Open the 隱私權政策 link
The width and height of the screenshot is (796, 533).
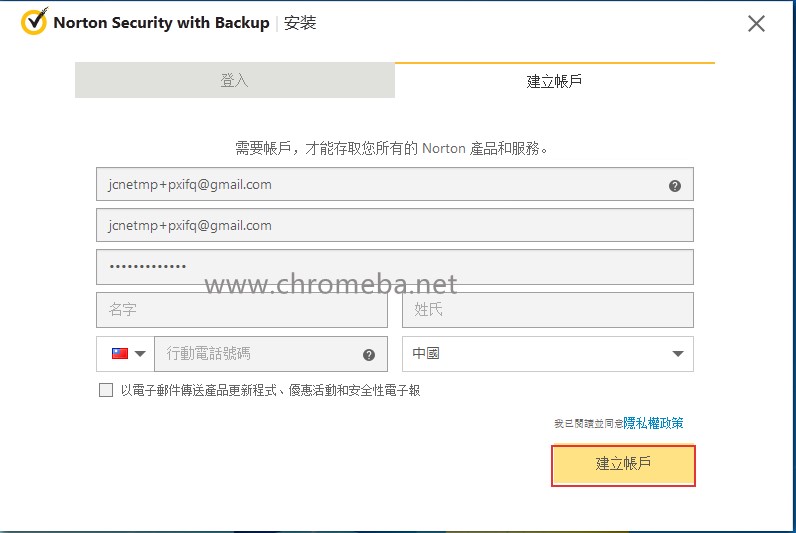[x=653, y=423]
